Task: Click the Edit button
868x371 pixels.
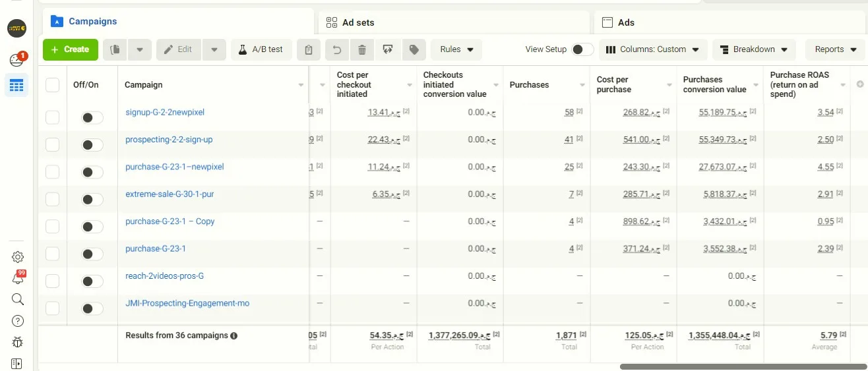Action: coord(178,49)
